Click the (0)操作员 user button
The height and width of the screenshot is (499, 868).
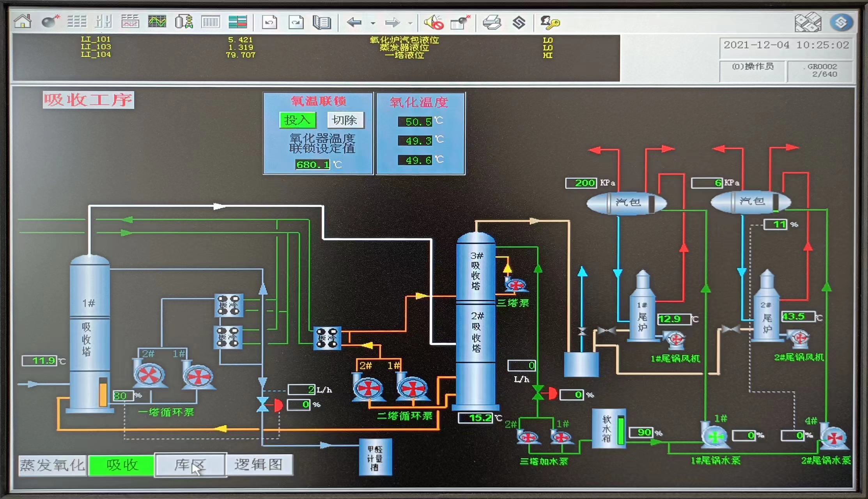click(752, 67)
